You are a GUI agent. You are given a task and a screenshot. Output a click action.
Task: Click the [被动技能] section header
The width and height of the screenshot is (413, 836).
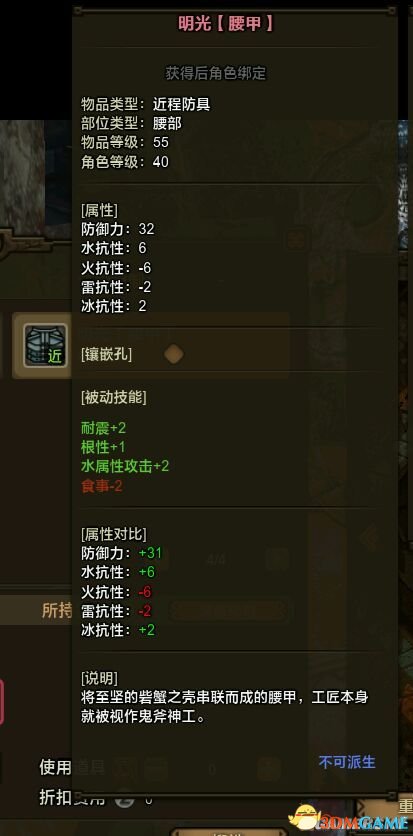tap(114, 397)
